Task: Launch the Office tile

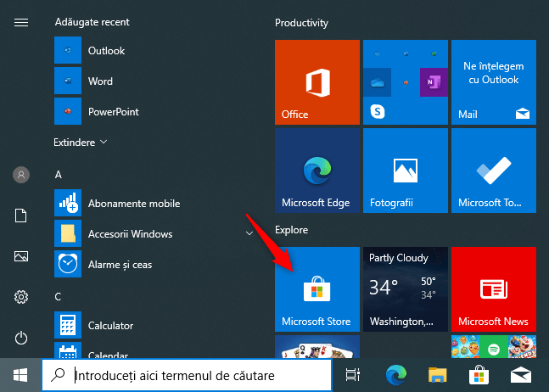Action: point(317,82)
